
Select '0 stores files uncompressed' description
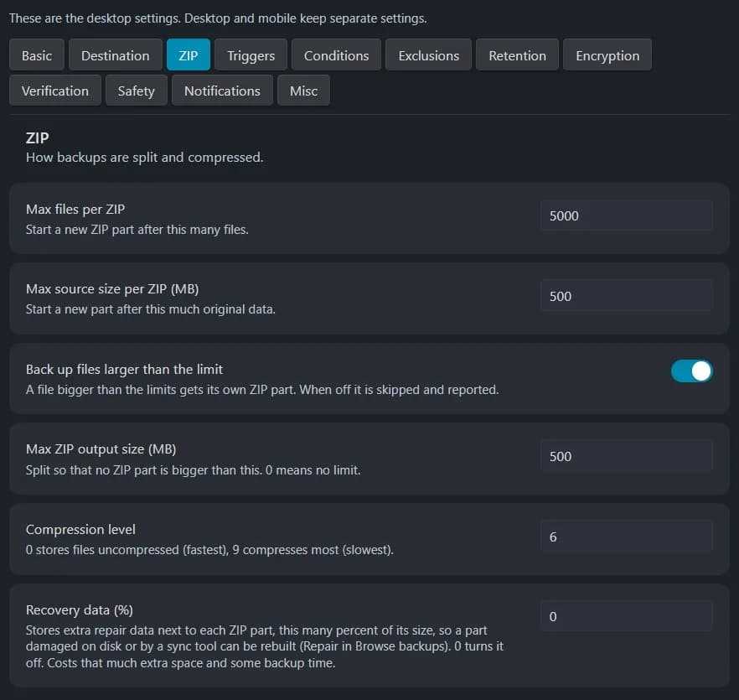pyautogui.click(x=209, y=550)
